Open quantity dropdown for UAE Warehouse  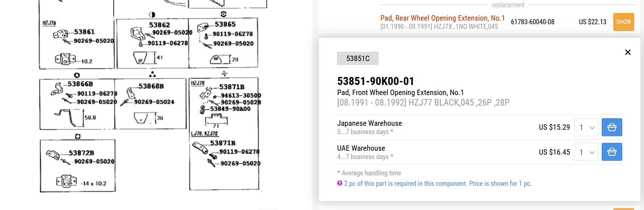[x=586, y=152]
